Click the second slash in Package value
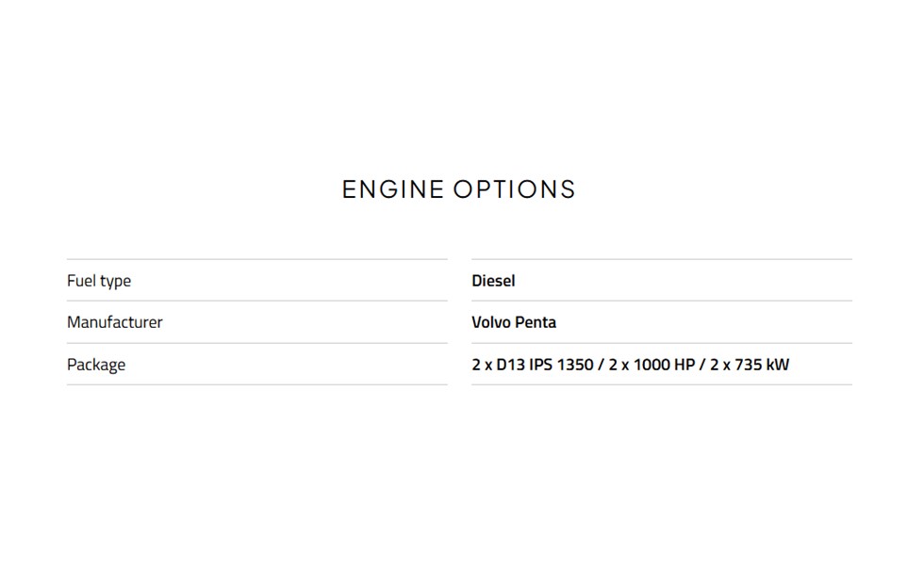924x571 pixels. click(x=702, y=365)
